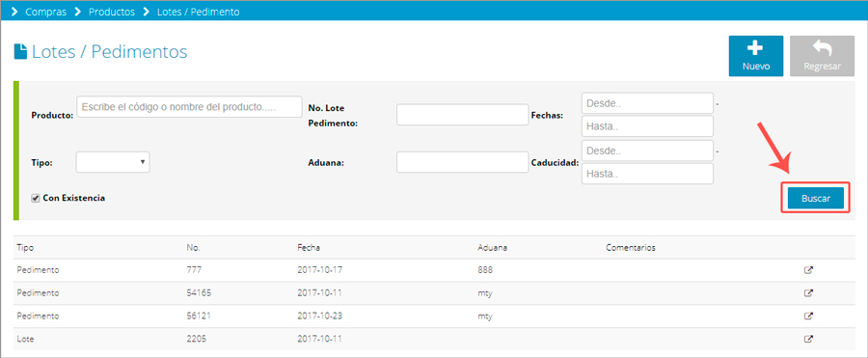
Task: Select the Fechas Desde date field
Action: pyautogui.click(x=647, y=103)
